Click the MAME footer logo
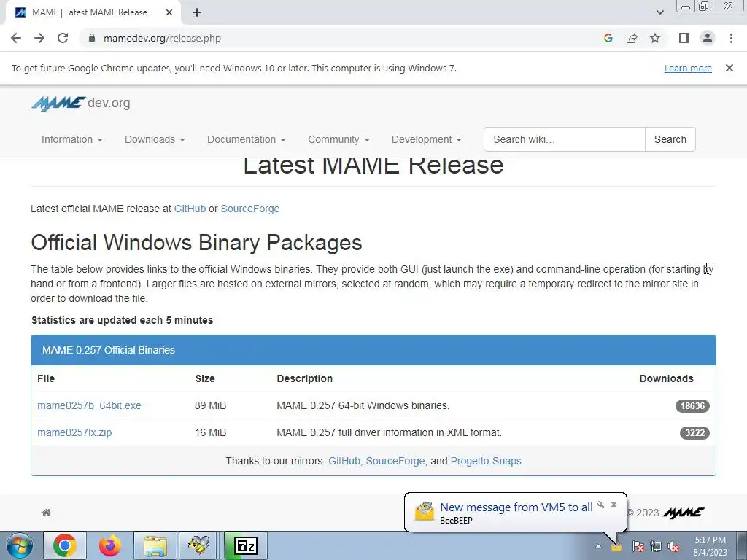747x560 pixels. (x=684, y=513)
